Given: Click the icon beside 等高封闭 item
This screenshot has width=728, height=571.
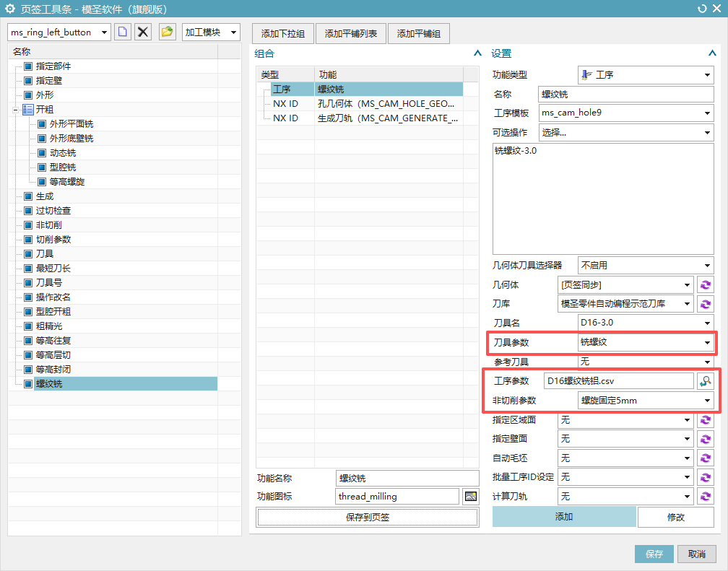Looking at the screenshot, I should coord(28,370).
